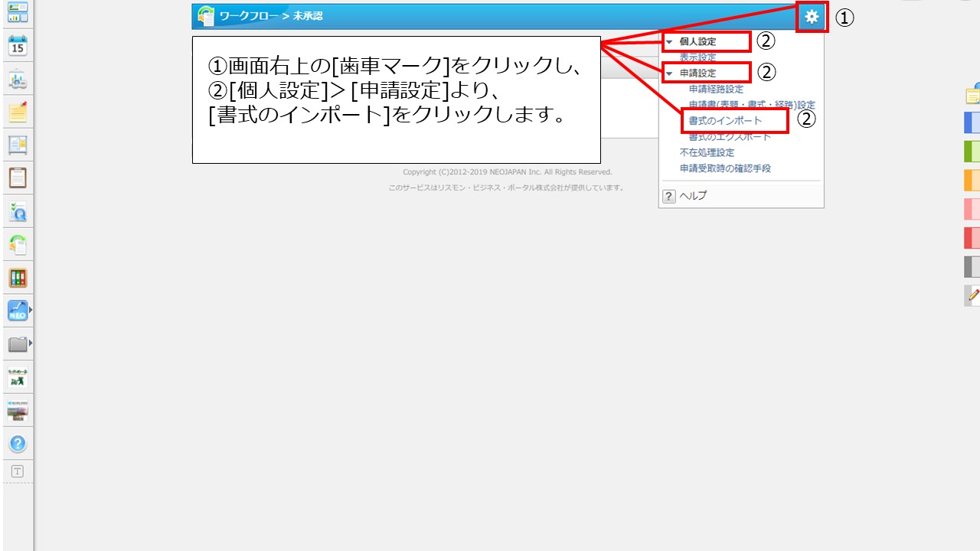Open the workflow icon in left sidebar

point(17,244)
